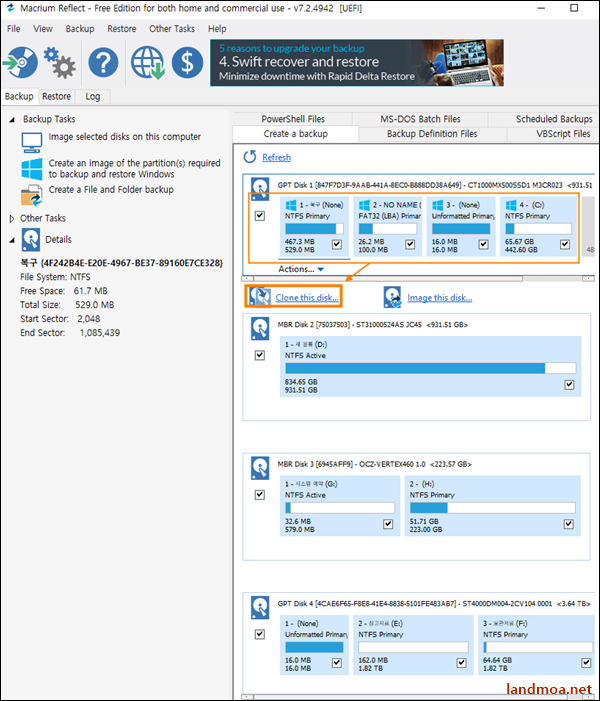Uncheck the D: partition checkbox

pos(569,384)
